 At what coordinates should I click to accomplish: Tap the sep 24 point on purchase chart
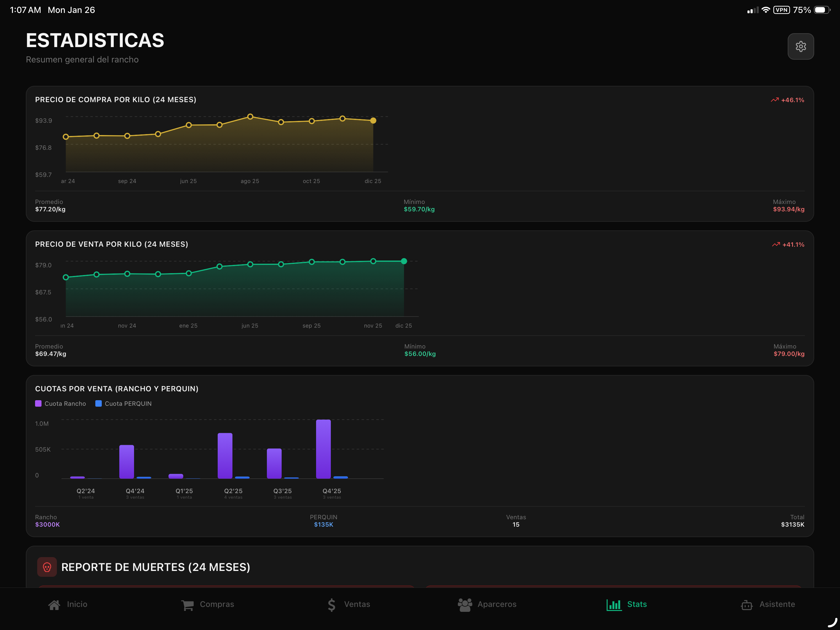pos(127,136)
